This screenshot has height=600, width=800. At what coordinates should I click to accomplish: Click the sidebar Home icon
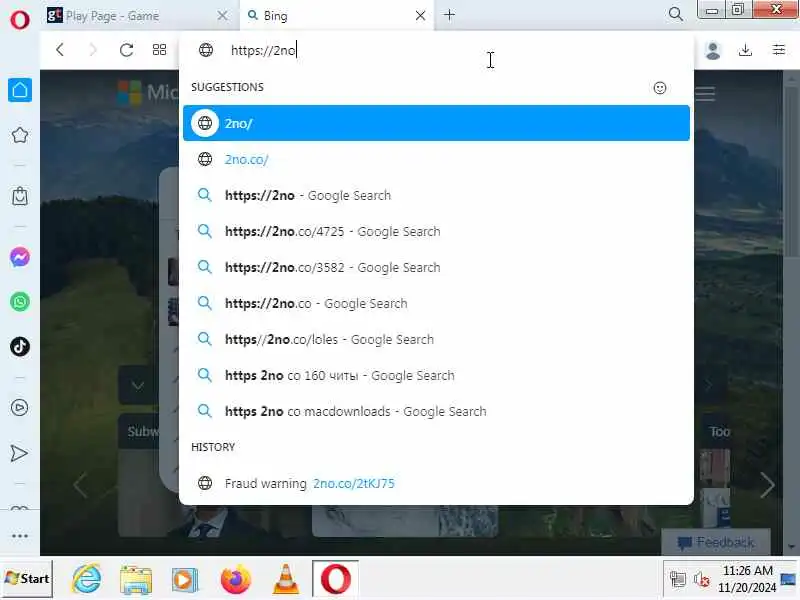click(x=20, y=90)
